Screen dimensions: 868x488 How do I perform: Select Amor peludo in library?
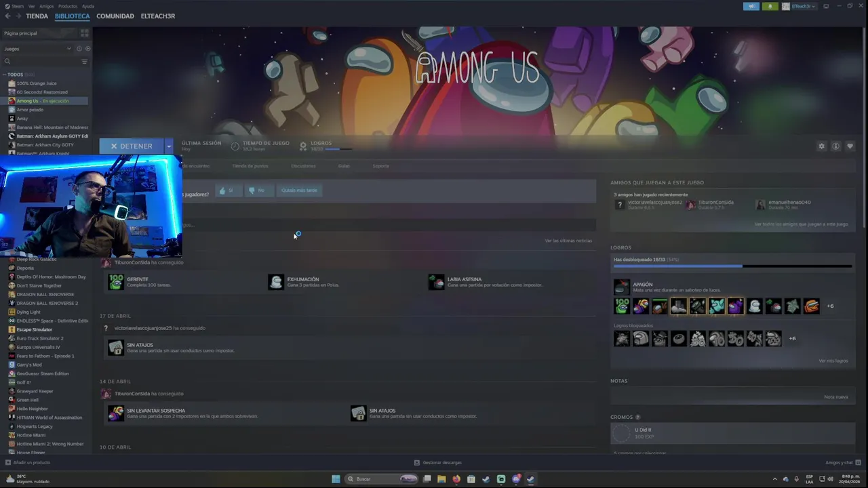tap(30, 110)
